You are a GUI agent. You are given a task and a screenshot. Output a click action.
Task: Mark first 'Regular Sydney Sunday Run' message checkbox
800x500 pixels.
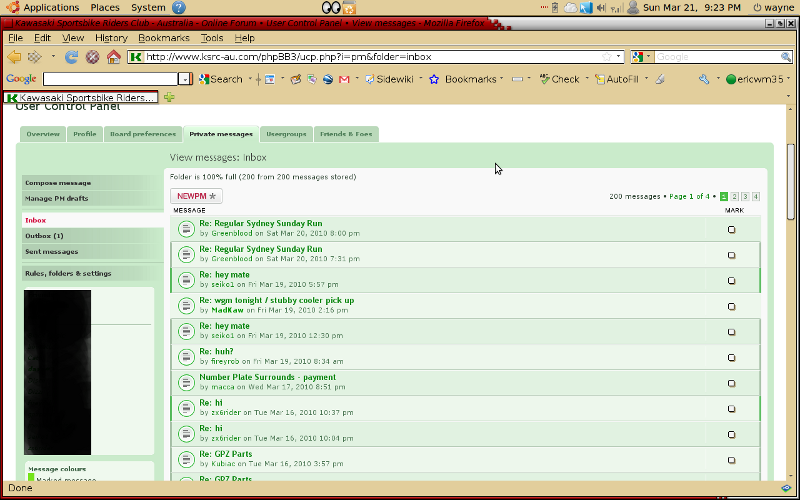731,229
